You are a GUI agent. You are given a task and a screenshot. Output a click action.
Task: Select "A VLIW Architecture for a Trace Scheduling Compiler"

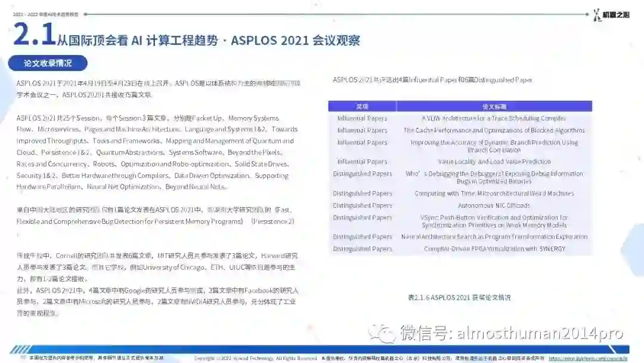[x=494, y=118]
